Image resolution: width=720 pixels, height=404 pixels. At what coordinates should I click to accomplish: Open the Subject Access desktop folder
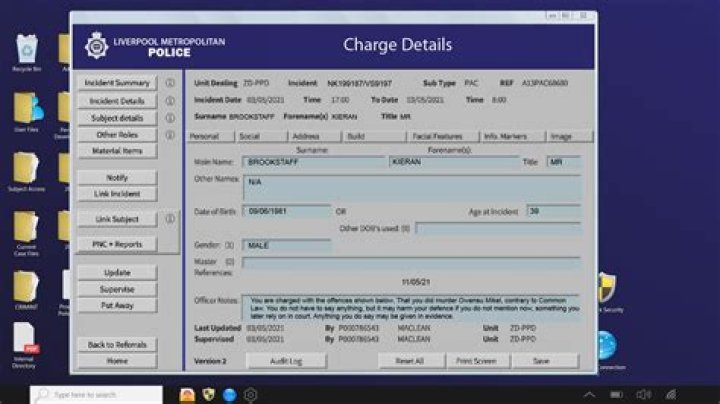tap(26, 168)
